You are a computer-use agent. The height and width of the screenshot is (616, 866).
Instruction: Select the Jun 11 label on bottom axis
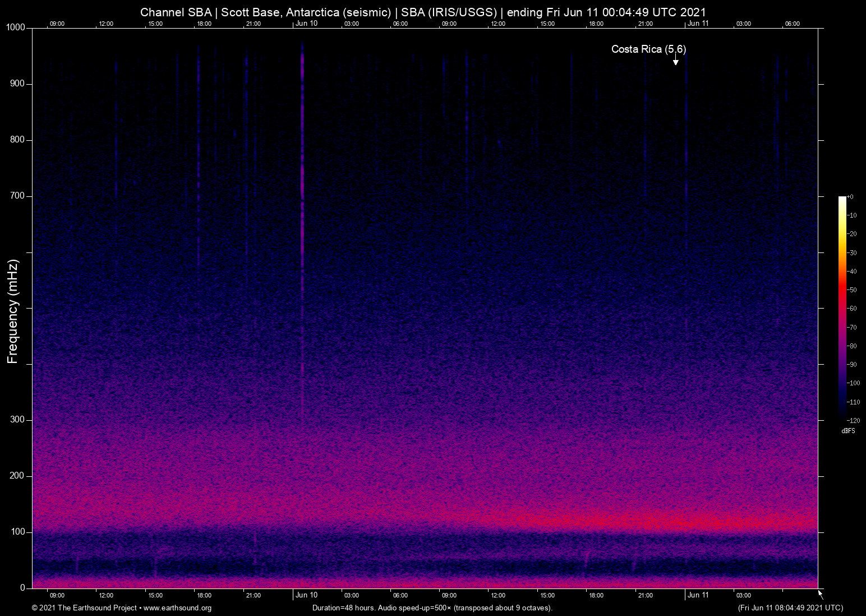click(699, 595)
